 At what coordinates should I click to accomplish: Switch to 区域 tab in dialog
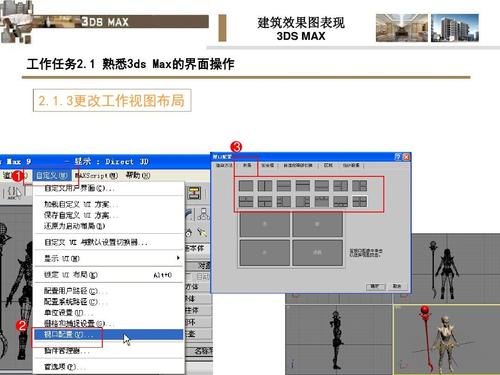click(328, 165)
